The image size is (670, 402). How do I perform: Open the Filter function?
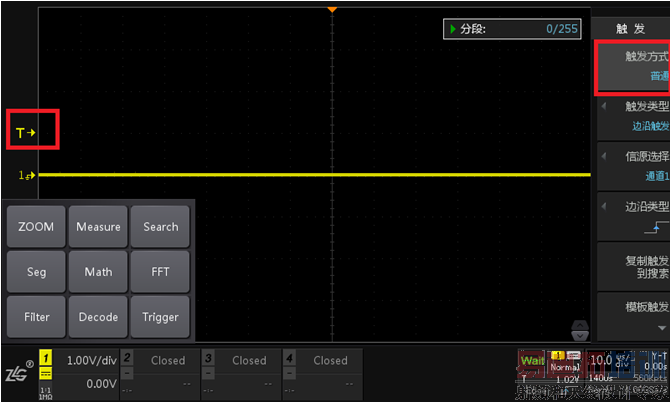[36, 317]
